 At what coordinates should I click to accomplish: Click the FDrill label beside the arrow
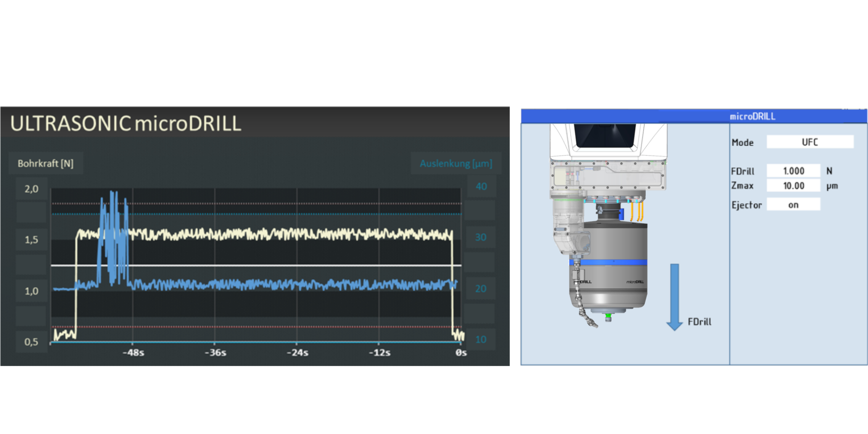699,322
